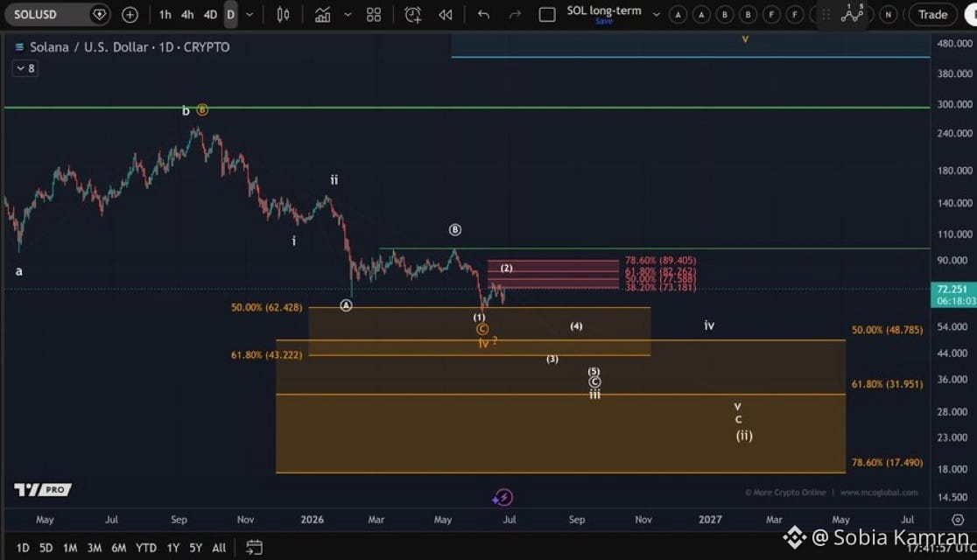This screenshot has width=977, height=560.
Task: Open the SOLUSD symbol search
Action: click(x=36, y=14)
